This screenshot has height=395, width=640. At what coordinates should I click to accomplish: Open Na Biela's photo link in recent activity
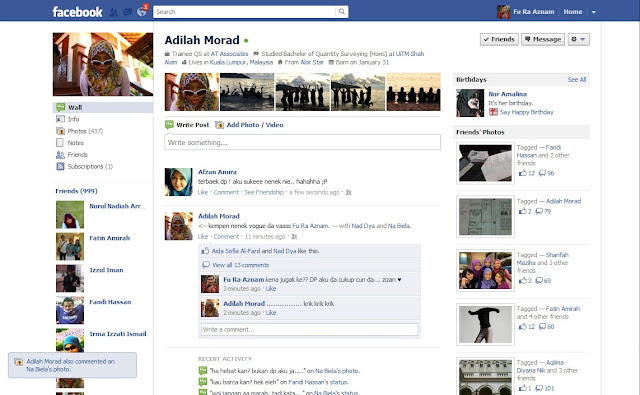tap(337, 371)
